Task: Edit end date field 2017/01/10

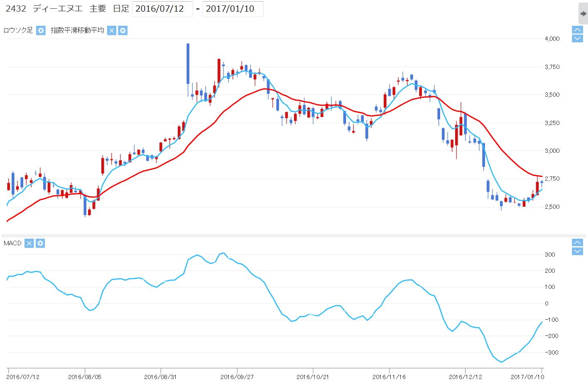Action: pyautogui.click(x=233, y=9)
